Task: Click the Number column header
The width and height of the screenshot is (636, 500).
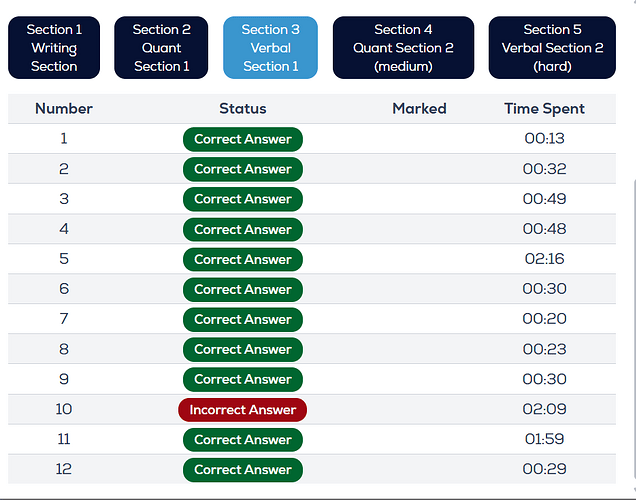Action: point(64,109)
